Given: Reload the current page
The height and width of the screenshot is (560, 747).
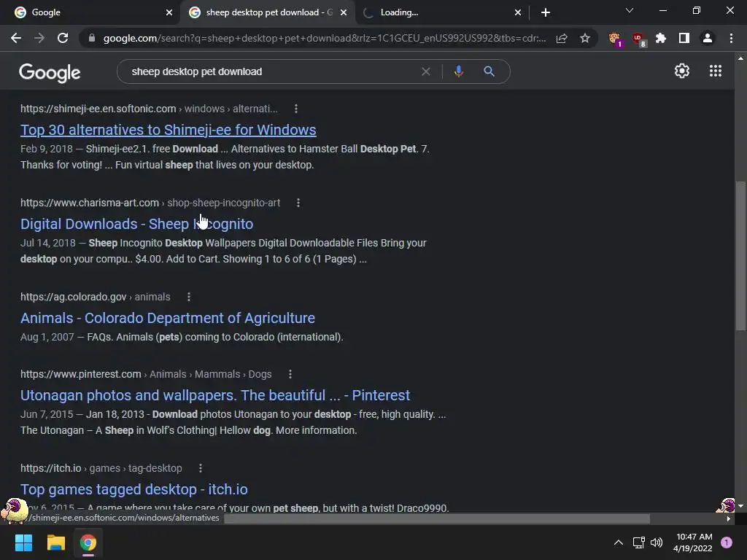Looking at the screenshot, I should click(63, 38).
